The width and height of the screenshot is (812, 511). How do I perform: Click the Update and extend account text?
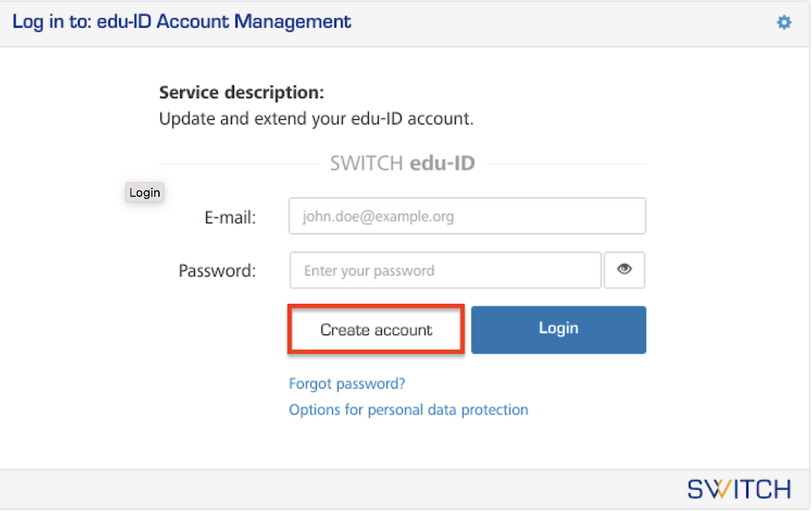coord(316,119)
